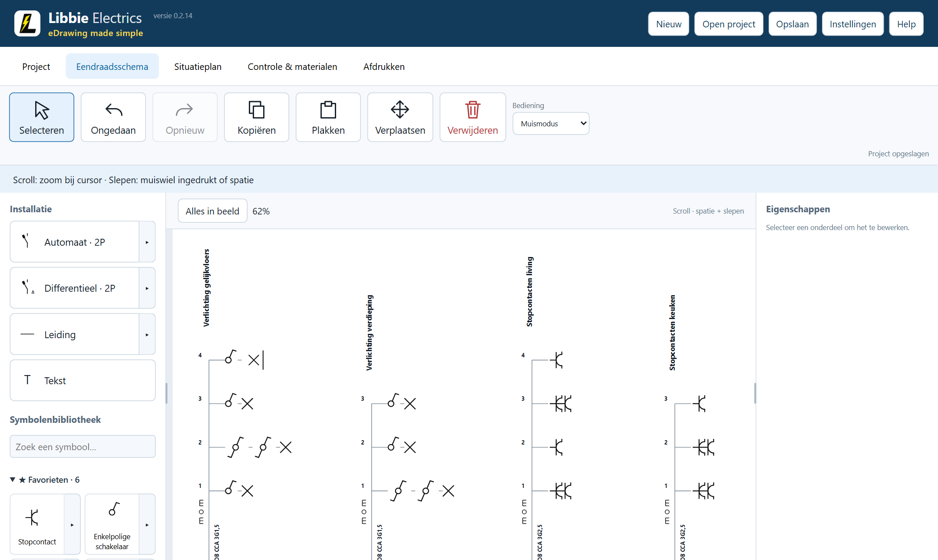The width and height of the screenshot is (938, 560).
Task: Save using the Opslaan button
Action: (793, 24)
